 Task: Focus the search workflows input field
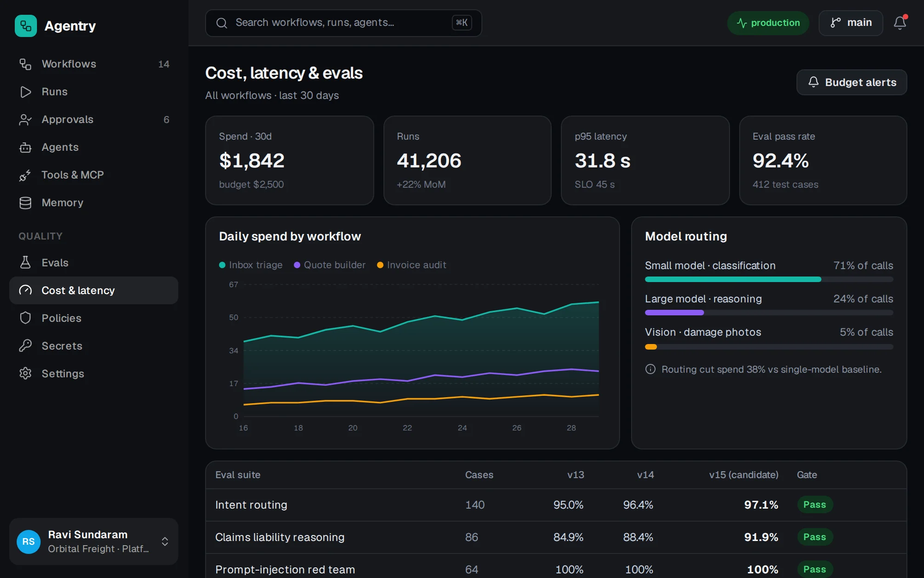[x=343, y=23]
